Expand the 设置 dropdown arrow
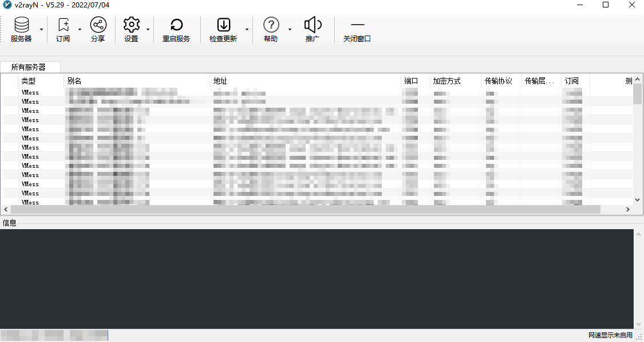 click(148, 30)
